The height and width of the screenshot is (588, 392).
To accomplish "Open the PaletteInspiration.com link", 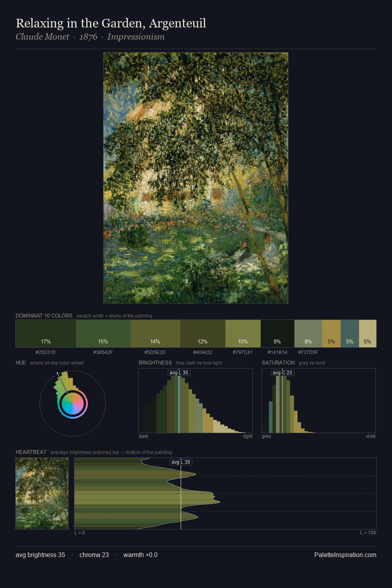I will (x=345, y=555).
